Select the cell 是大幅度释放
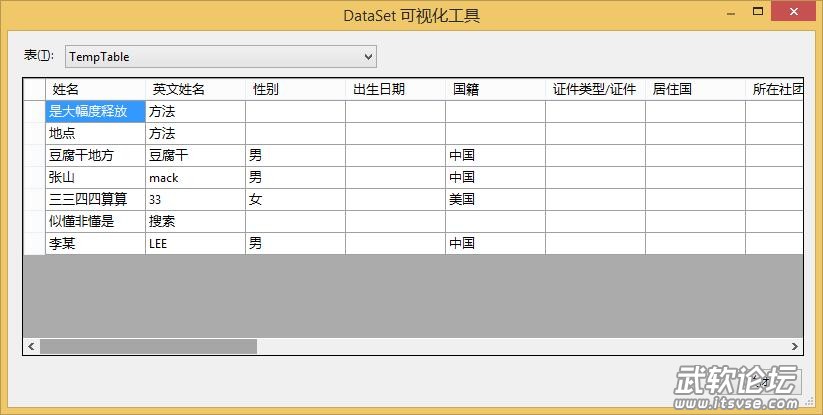 click(96, 112)
